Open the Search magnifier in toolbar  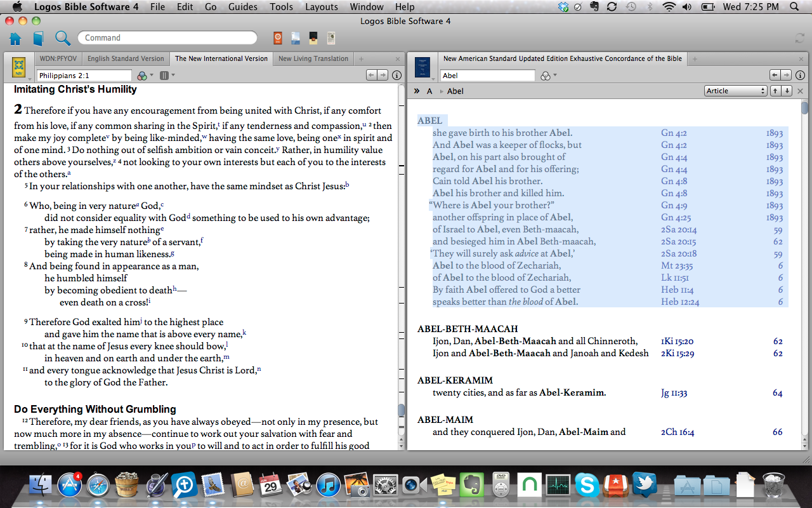62,38
